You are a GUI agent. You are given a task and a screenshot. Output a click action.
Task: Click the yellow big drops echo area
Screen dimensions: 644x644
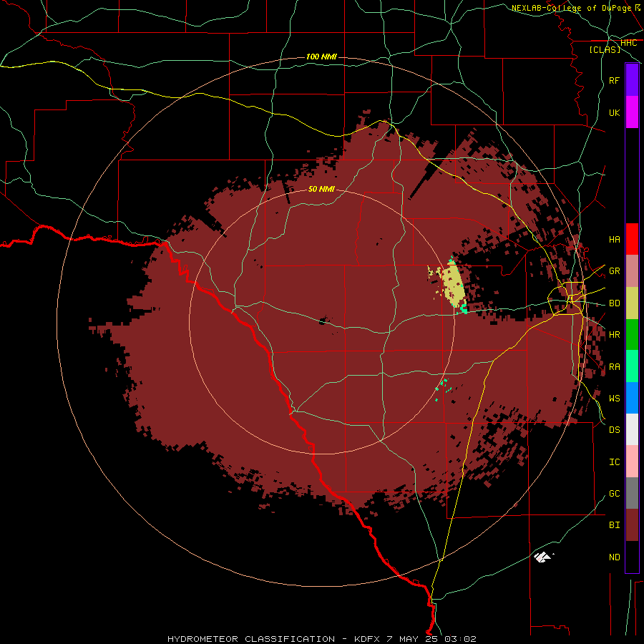point(453,286)
